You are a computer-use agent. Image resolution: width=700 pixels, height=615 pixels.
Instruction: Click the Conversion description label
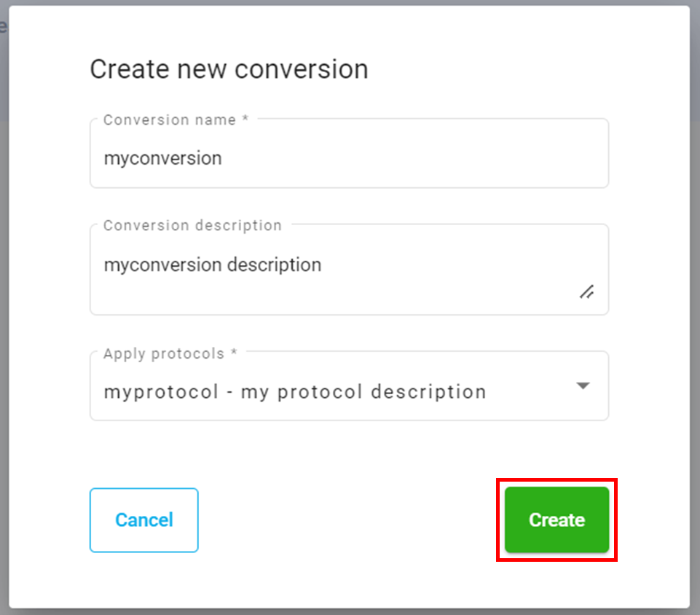pos(192,225)
